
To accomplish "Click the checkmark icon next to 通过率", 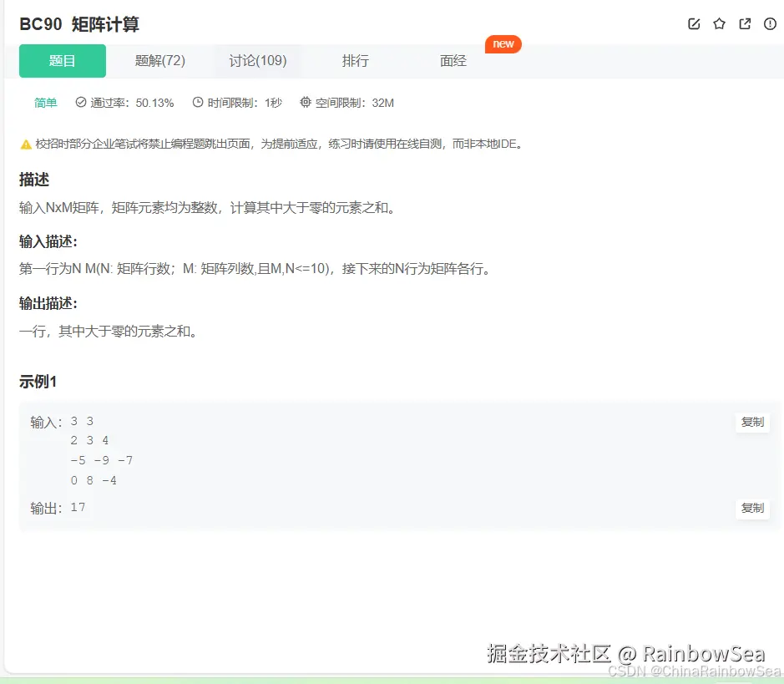I will pos(80,104).
